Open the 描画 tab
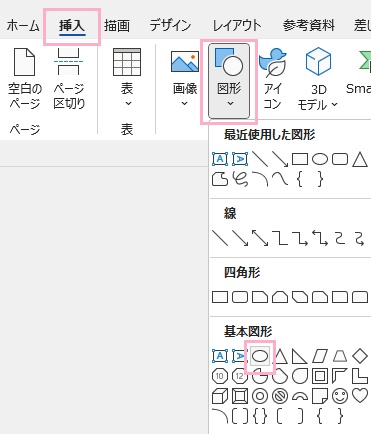Viewport: 371px width, 434px height. (x=116, y=26)
